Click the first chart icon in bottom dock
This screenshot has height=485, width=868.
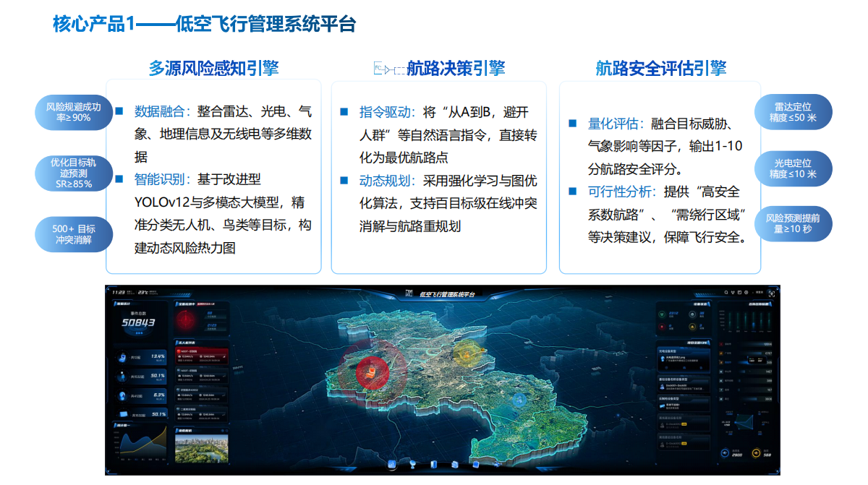pyautogui.click(x=391, y=464)
